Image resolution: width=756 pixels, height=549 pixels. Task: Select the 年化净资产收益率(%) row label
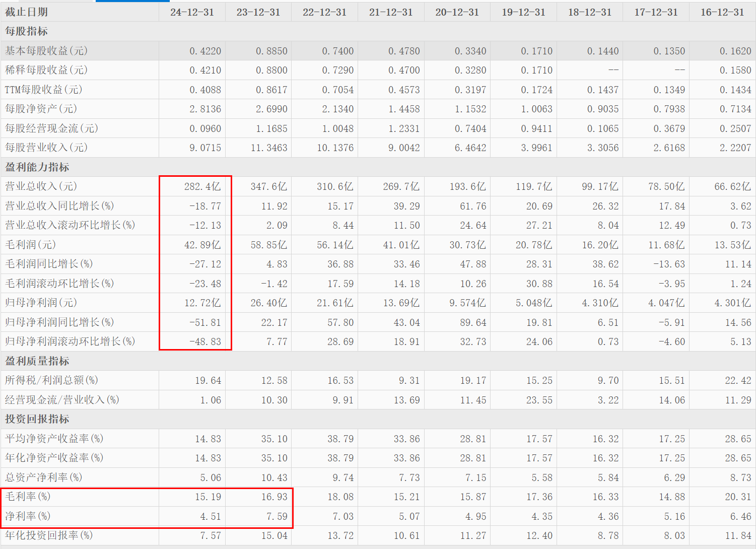[x=54, y=458]
